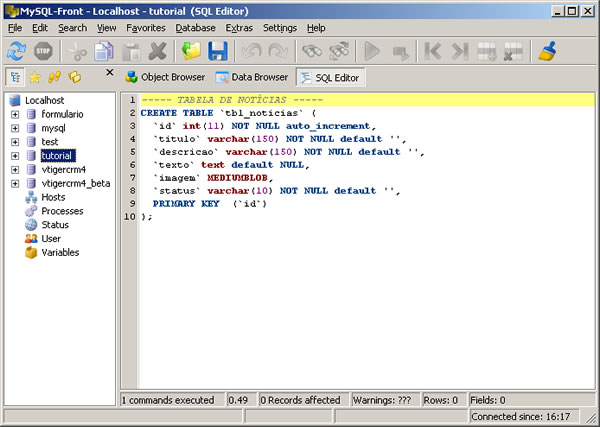This screenshot has width=600, height=427.
Task: Click the Refresh toolbar icon
Action: tap(16, 51)
